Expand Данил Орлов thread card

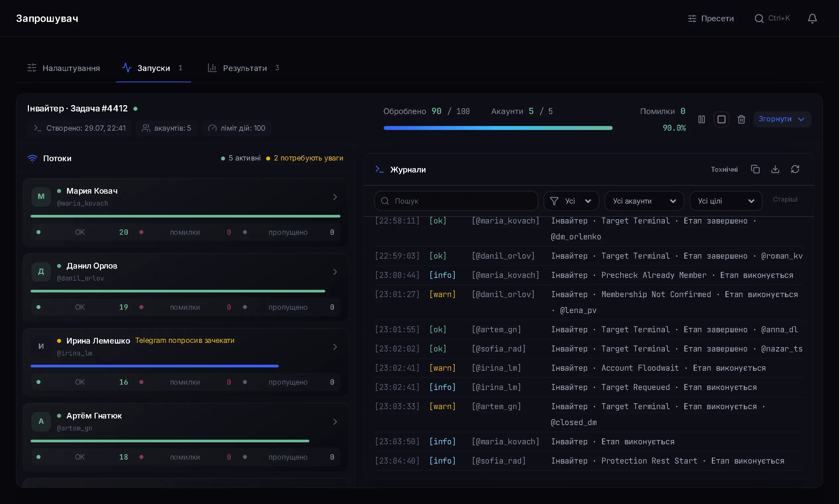(x=335, y=272)
